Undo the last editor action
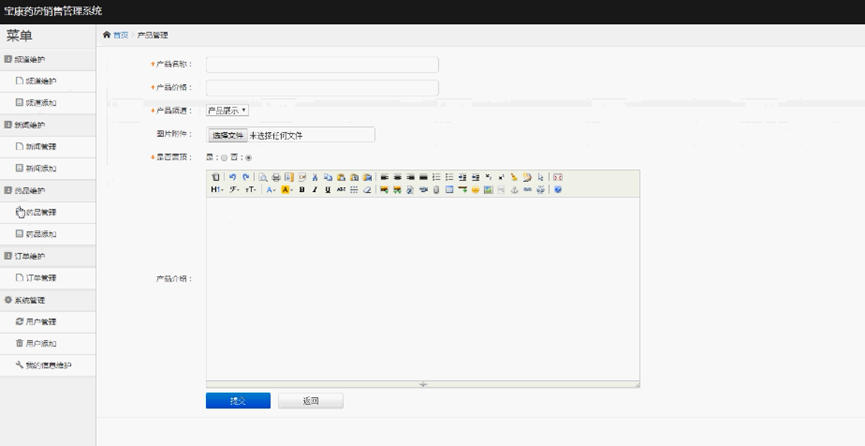The width and height of the screenshot is (865, 446). point(232,177)
